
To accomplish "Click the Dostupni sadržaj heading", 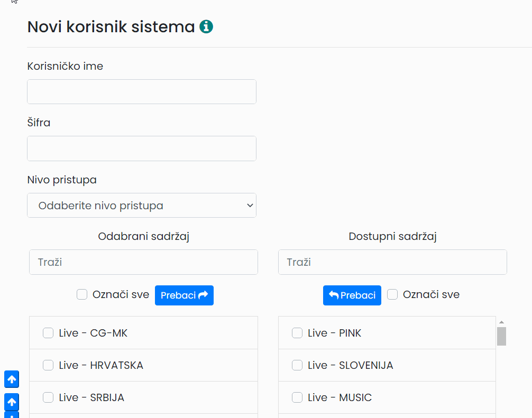I will tap(392, 236).
